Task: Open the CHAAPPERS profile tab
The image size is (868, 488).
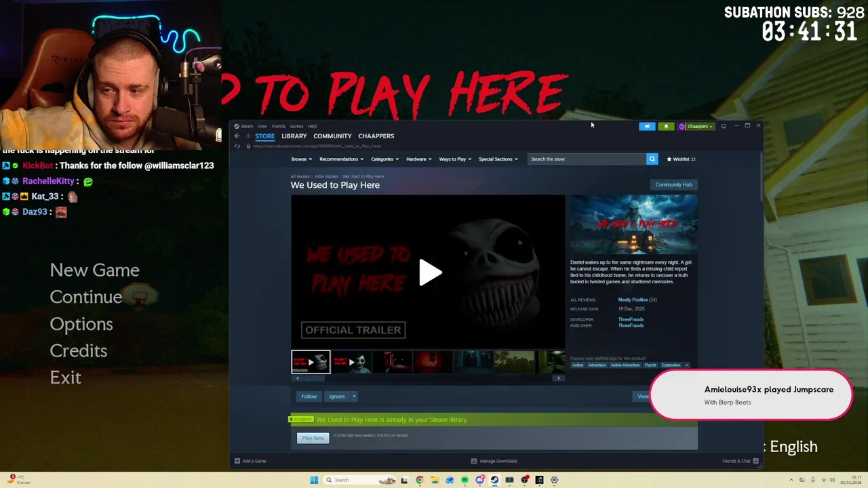Action: pos(376,136)
